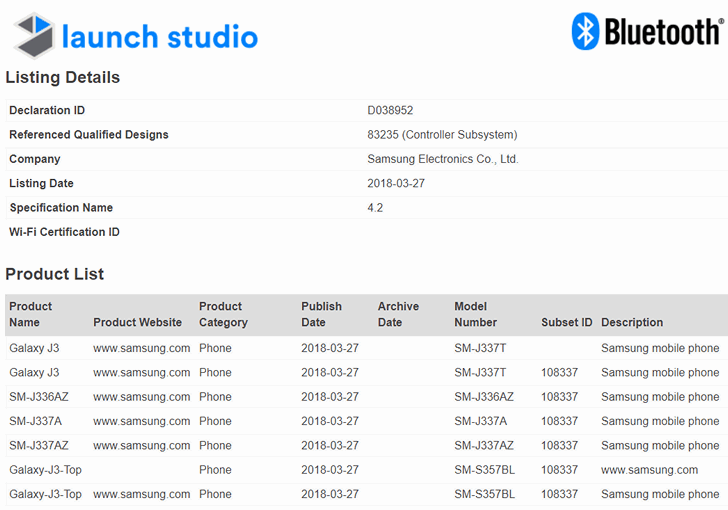Click the SM-J337A model number cell
728x510 pixels.
coord(481,421)
